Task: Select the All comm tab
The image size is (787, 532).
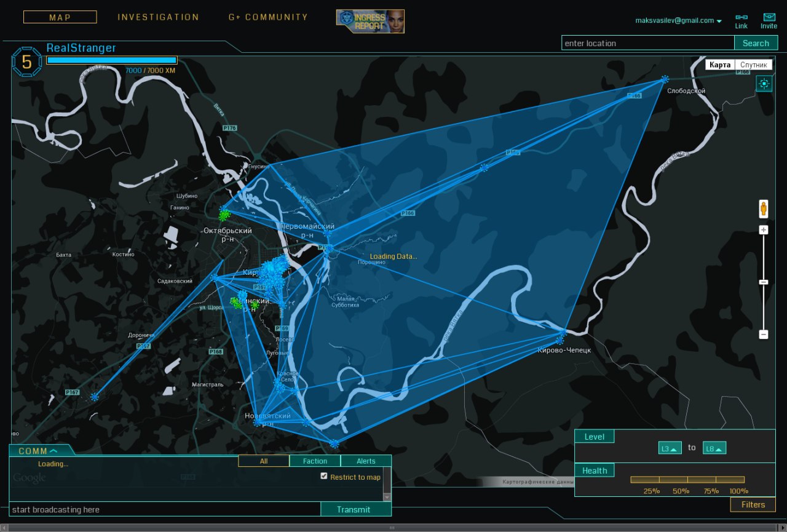Action: [x=264, y=461]
